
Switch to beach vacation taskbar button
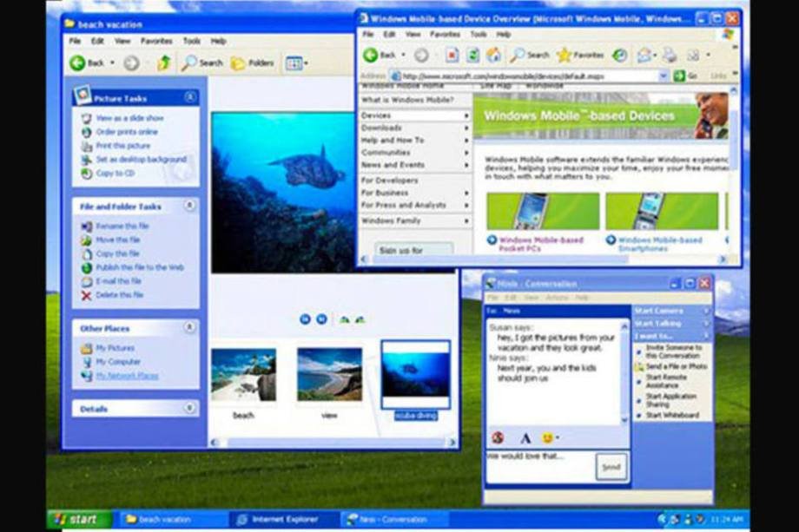(172, 519)
